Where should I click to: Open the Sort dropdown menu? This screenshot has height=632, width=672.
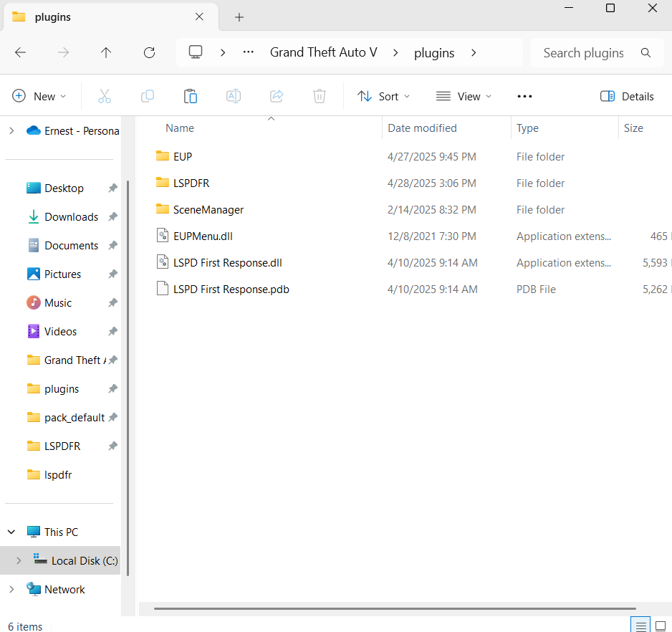tap(383, 96)
